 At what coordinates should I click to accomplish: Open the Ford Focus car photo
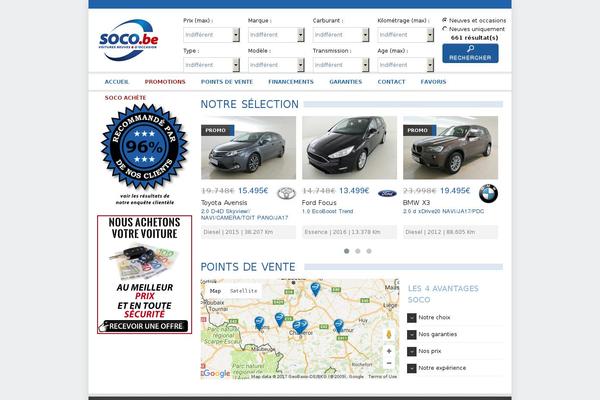click(x=349, y=148)
